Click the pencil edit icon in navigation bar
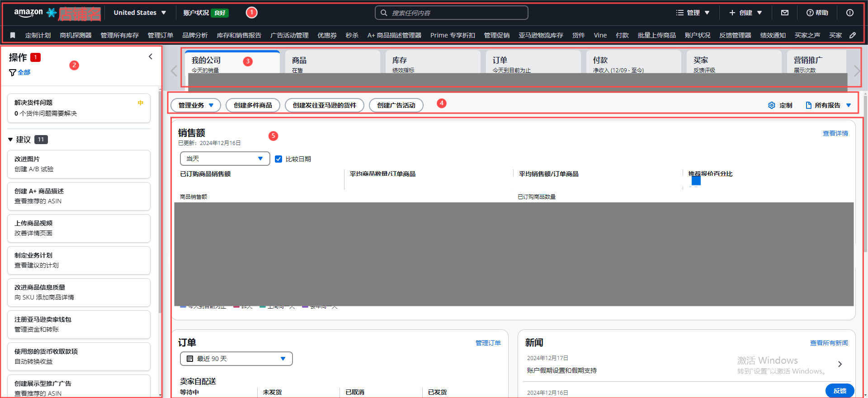The height and width of the screenshot is (398, 868). click(853, 35)
